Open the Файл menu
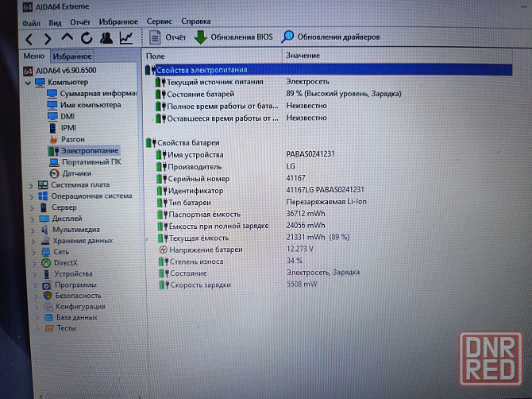532x399 pixels. point(31,23)
